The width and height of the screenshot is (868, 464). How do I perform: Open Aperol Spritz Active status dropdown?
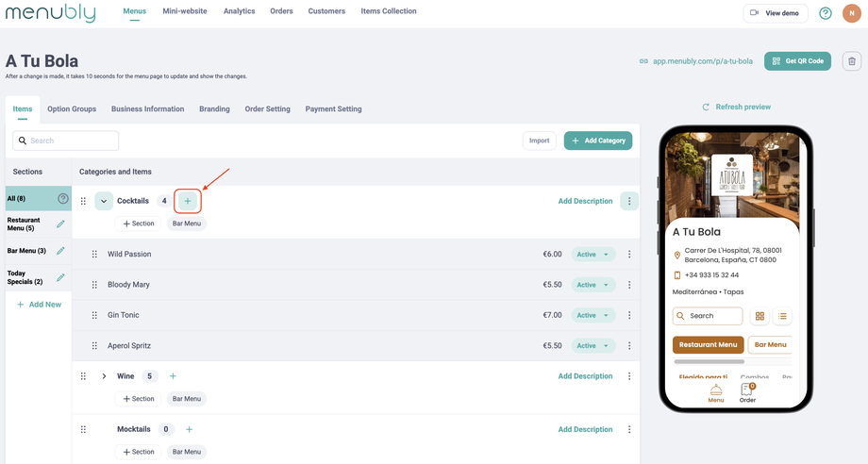tap(593, 346)
